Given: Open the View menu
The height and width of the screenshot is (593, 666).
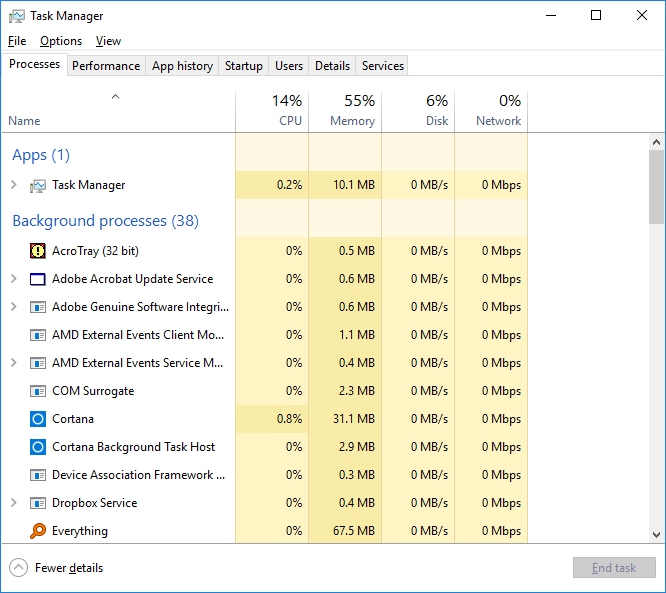Looking at the screenshot, I should tap(108, 41).
